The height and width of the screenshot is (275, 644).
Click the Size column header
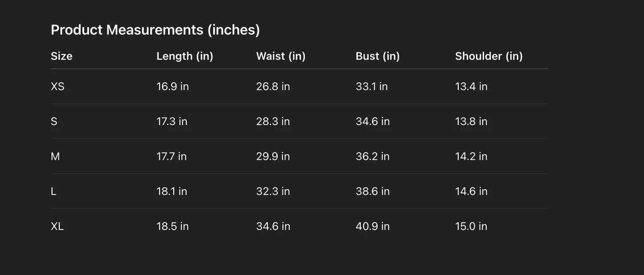(62, 56)
